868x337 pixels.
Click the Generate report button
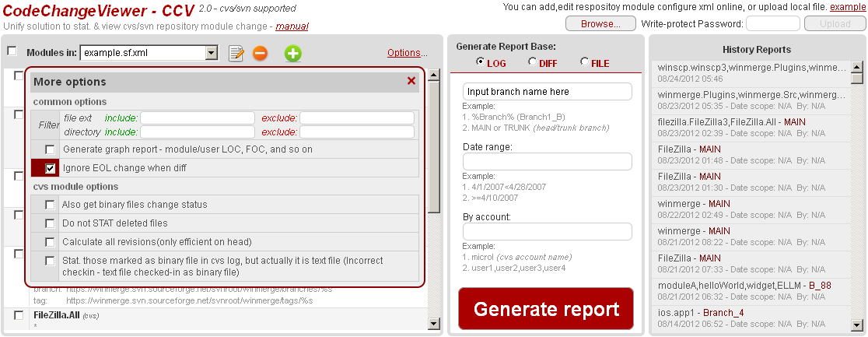point(546,309)
